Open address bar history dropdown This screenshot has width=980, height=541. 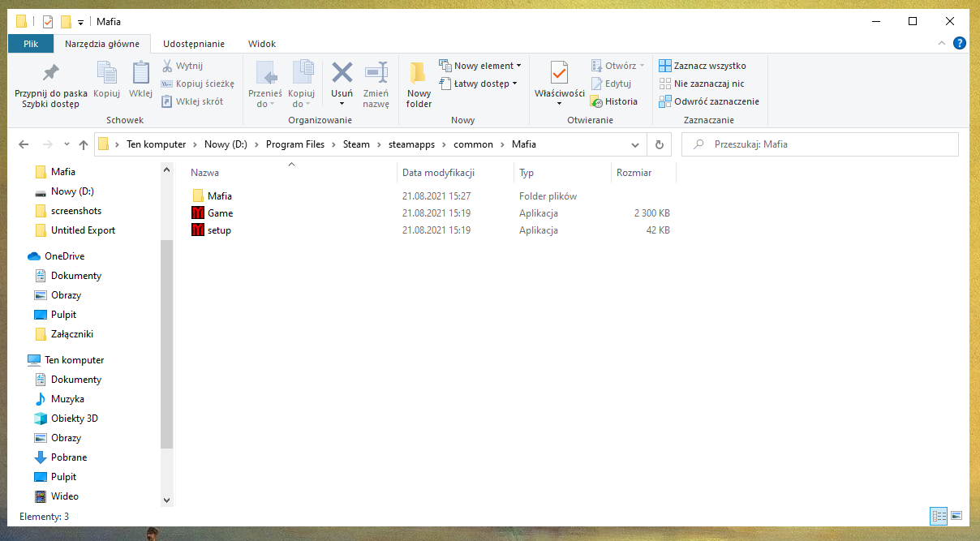tap(635, 144)
